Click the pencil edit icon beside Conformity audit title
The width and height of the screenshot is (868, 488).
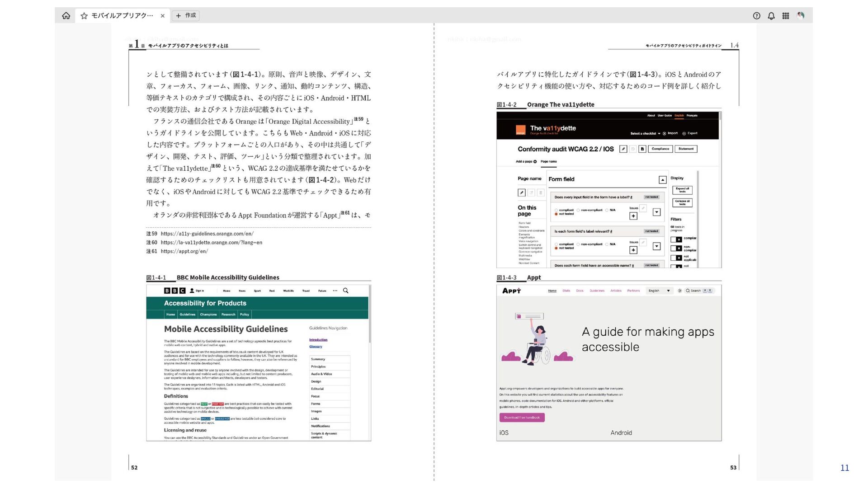[623, 149]
